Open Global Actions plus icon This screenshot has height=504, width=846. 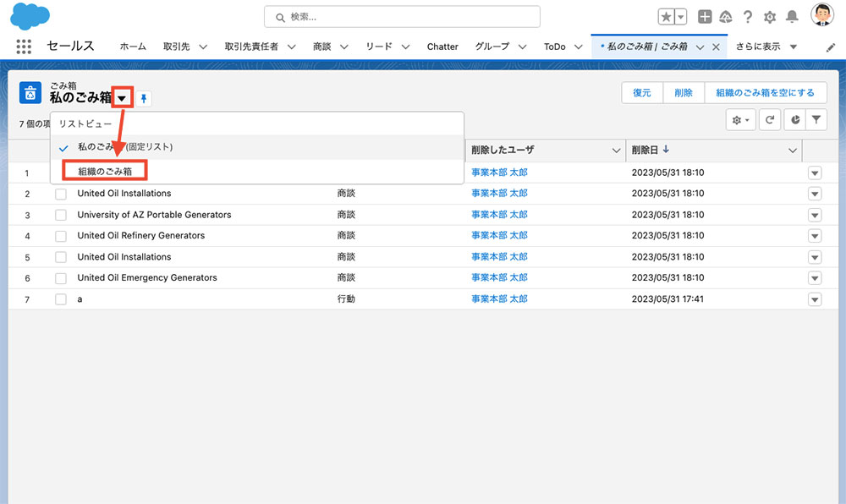click(x=705, y=17)
